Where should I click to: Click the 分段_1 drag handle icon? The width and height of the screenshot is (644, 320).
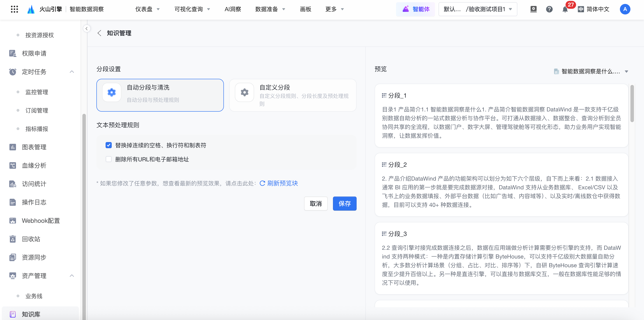[384, 95]
